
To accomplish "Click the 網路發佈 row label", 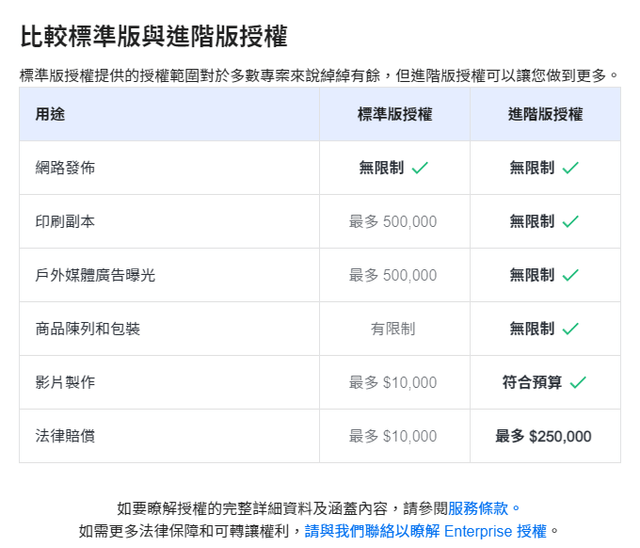I will coord(65,168).
